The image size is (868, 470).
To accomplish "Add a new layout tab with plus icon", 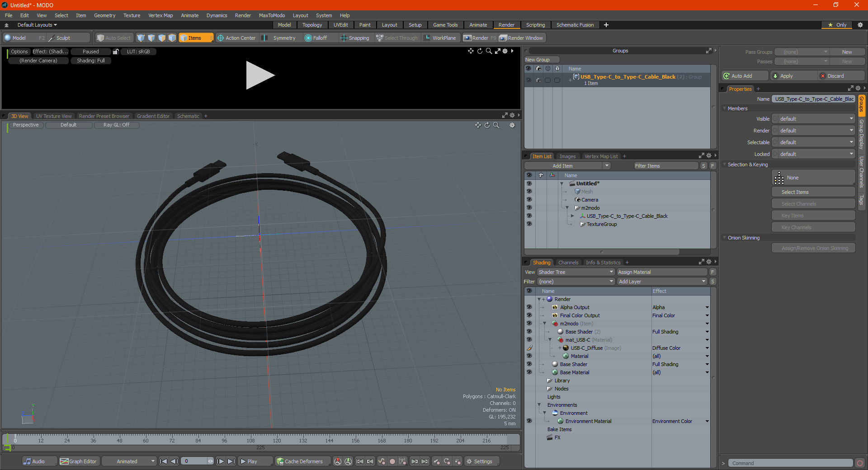I will [606, 25].
